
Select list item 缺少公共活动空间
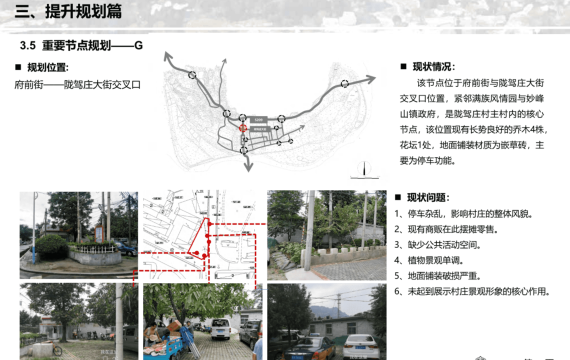point(438,245)
